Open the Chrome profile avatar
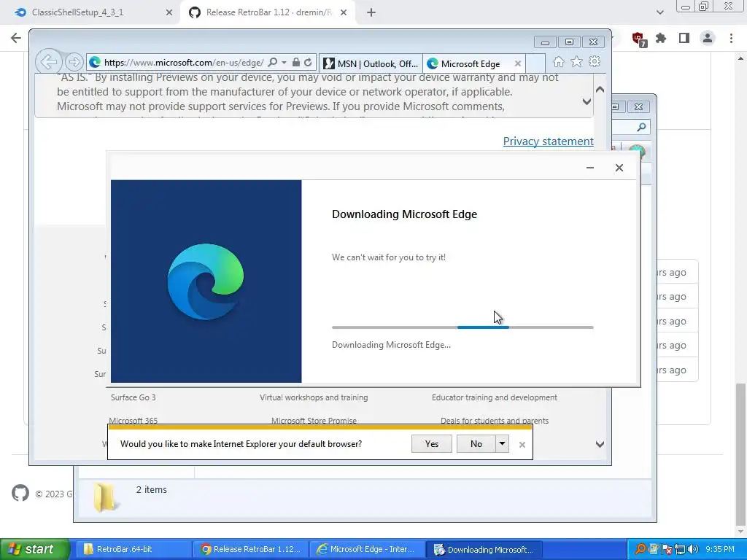This screenshot has width=747, height=560. click(708, 38)
